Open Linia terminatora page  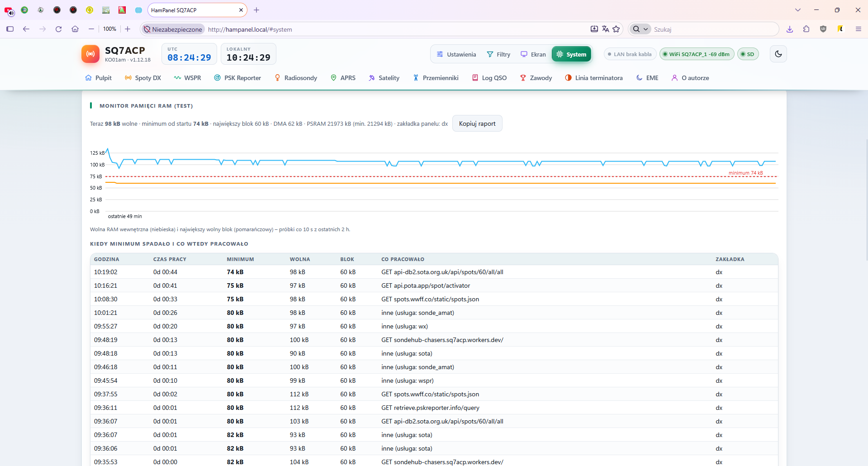594,78
